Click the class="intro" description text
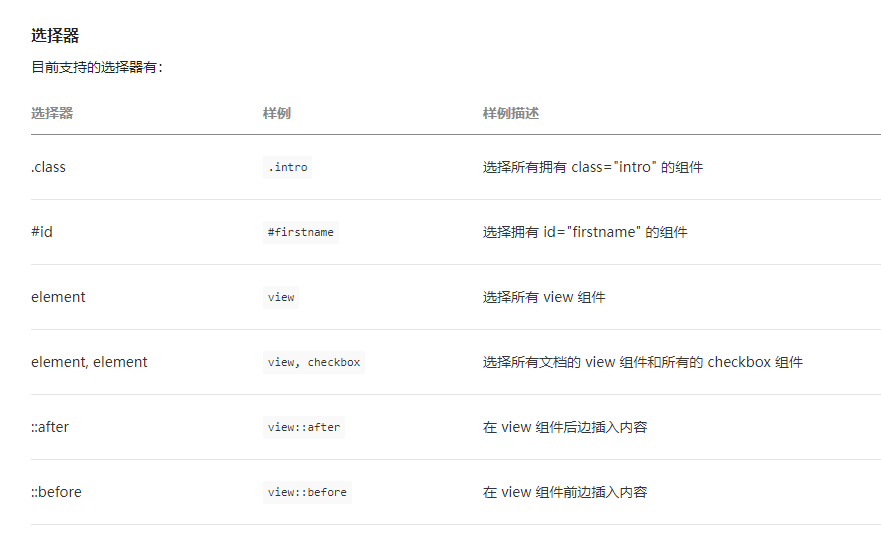 point(592,167)
